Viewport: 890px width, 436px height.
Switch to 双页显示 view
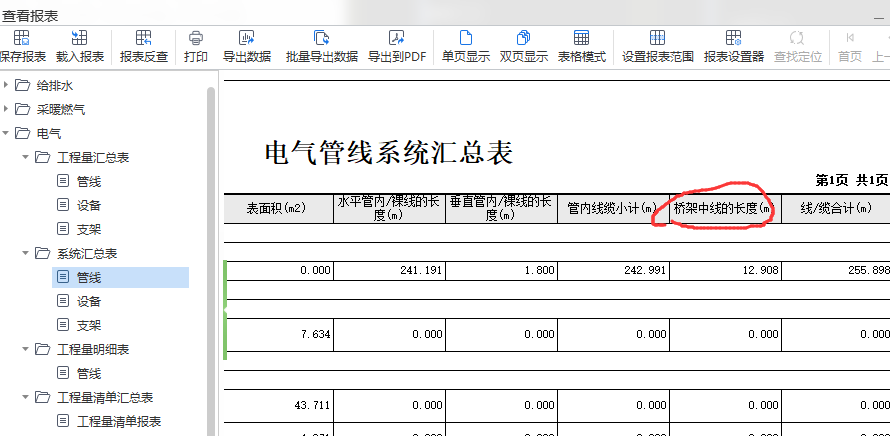point(523,46)
